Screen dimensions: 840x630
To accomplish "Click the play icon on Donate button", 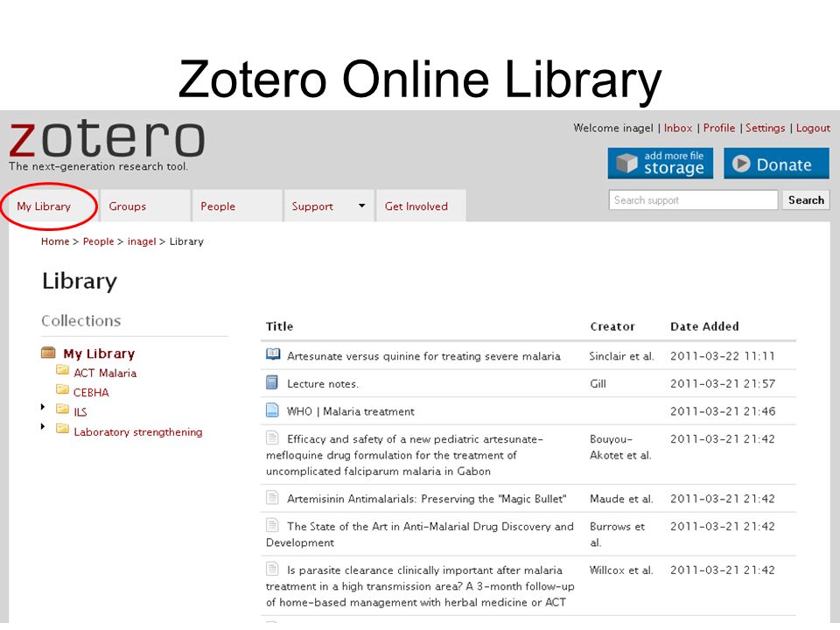I will (x=741, y=164).
